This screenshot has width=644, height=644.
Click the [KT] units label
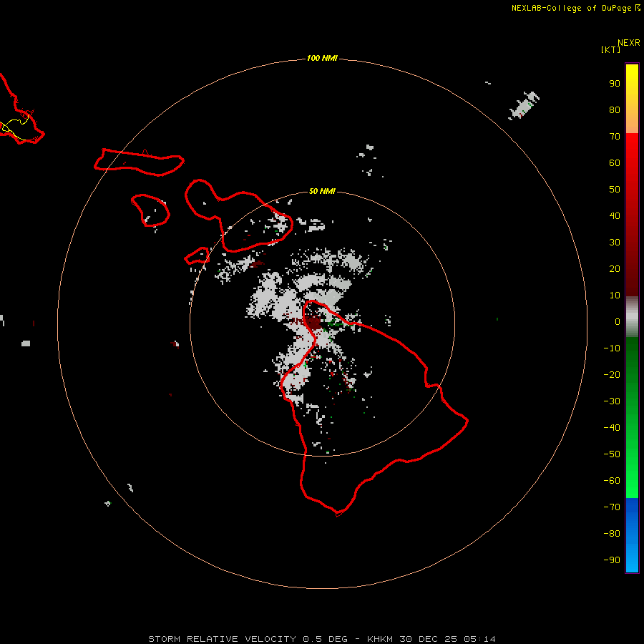click(x=610, y=49)
